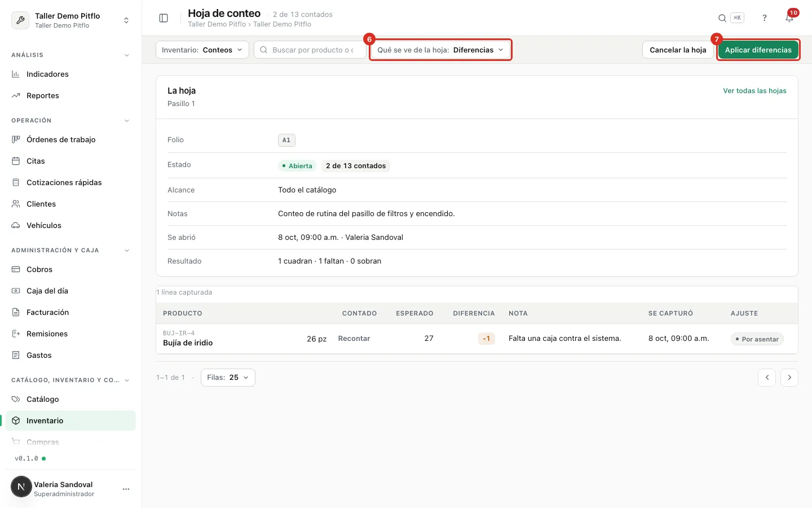Open the Indicadores chart icon

16,74
